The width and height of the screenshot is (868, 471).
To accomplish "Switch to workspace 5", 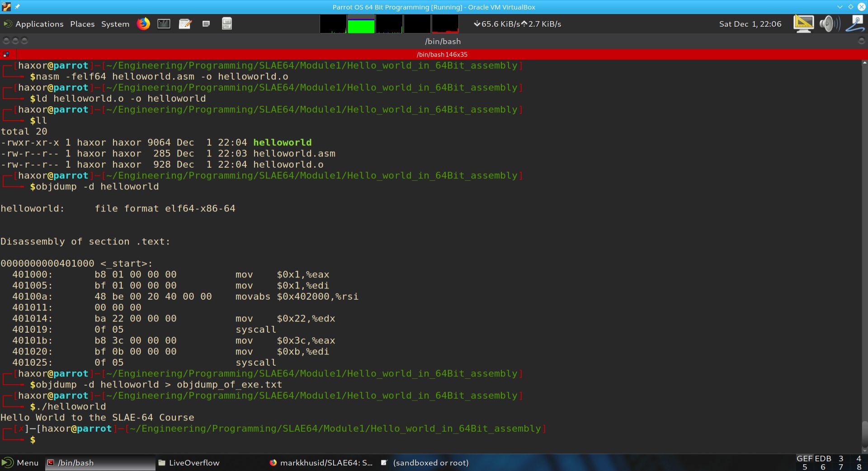I will [805, 467].
